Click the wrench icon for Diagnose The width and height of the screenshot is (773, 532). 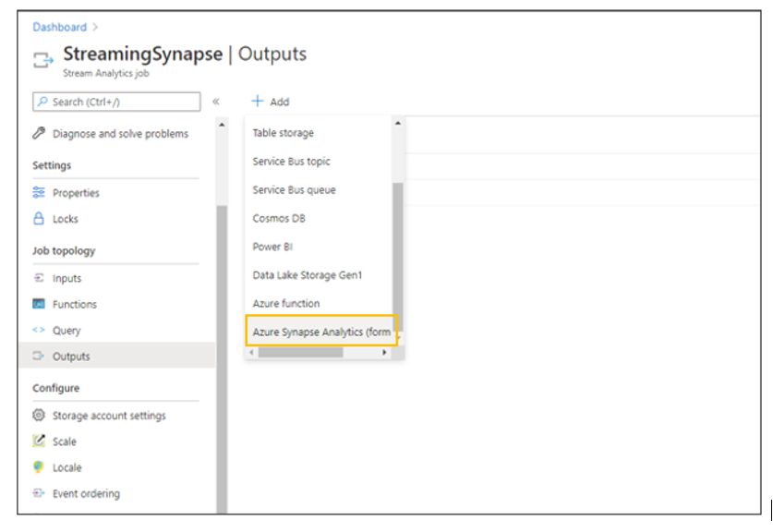[x=39, y=133]
